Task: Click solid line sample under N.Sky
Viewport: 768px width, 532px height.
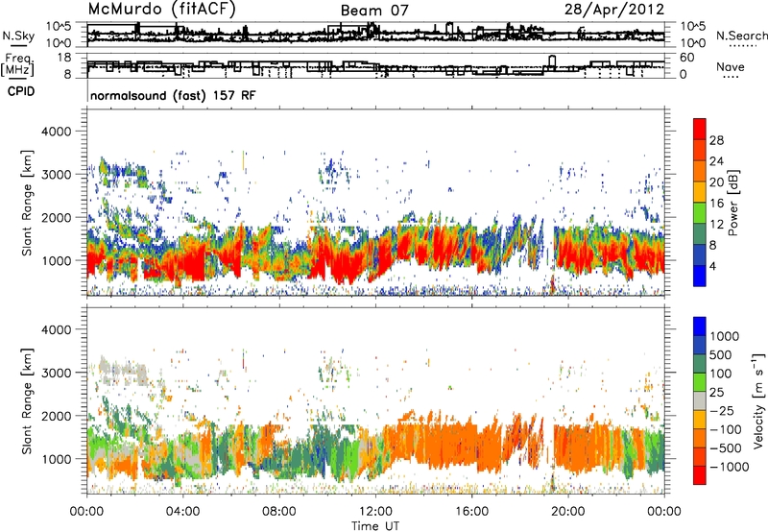Action: tap(18, 45)
